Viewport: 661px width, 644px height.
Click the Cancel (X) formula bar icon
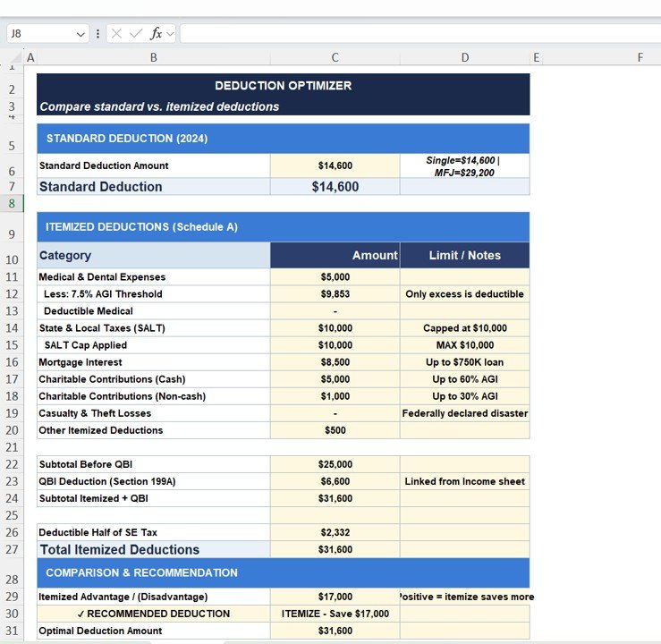click(117, 34)
